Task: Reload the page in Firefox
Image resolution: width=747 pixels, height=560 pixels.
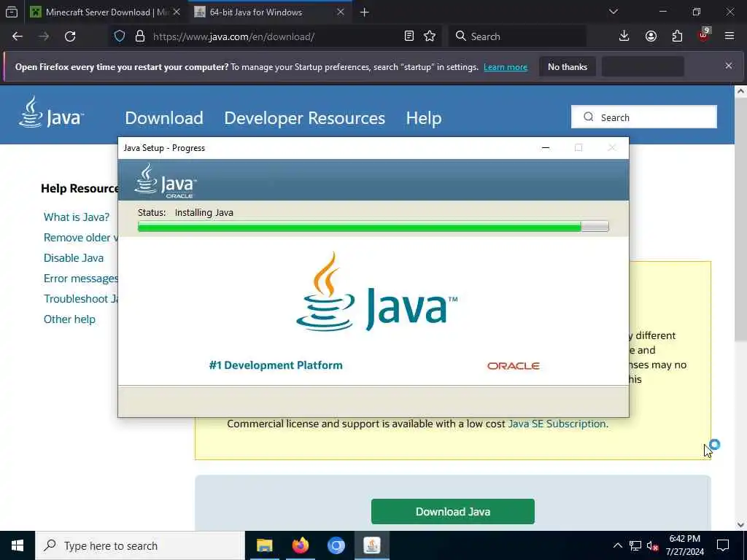Action: (70, 36)
